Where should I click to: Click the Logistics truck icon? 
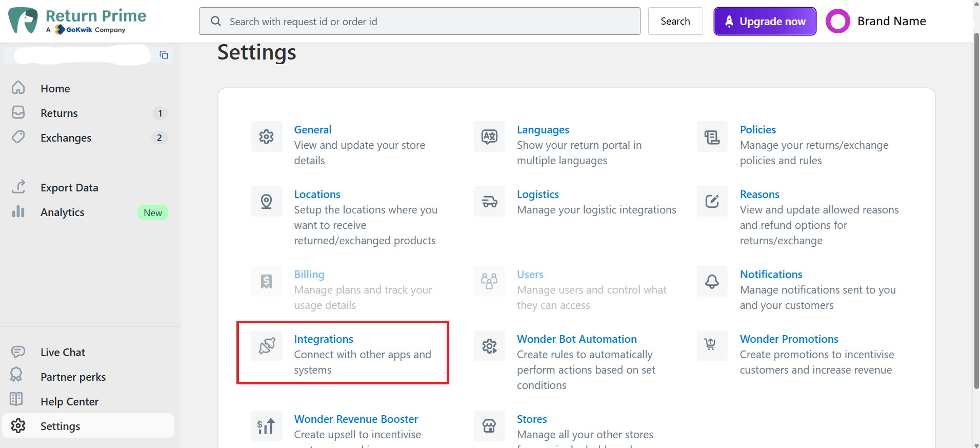(x=489, y=201)
